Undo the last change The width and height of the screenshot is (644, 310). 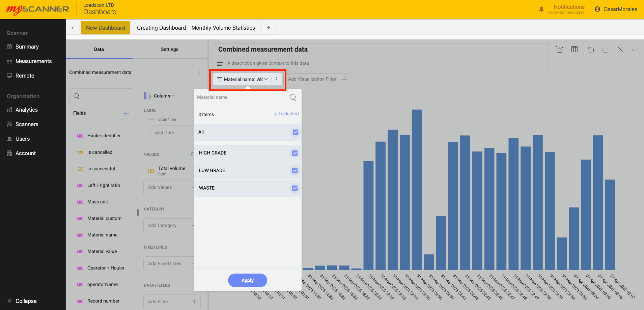(591, 49)
